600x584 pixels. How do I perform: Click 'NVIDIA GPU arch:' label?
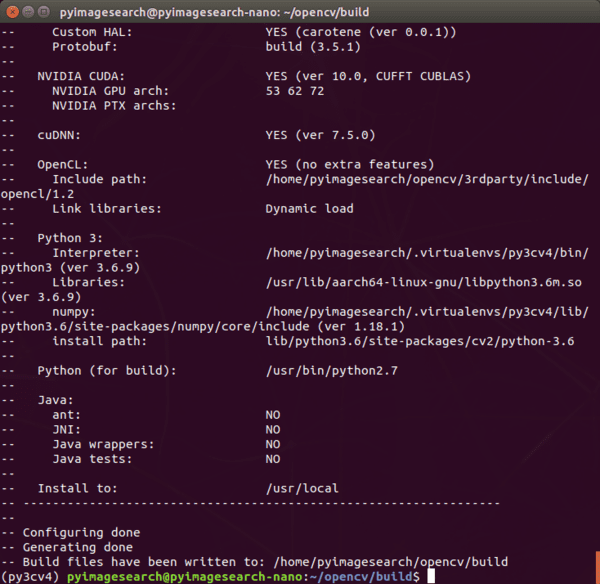tap(111, 91)
